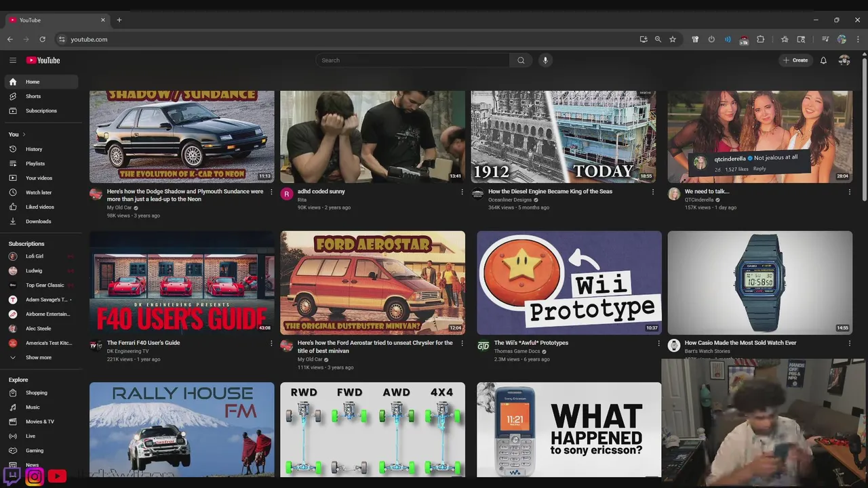Start voice search with microphone icon

[545, 60]
